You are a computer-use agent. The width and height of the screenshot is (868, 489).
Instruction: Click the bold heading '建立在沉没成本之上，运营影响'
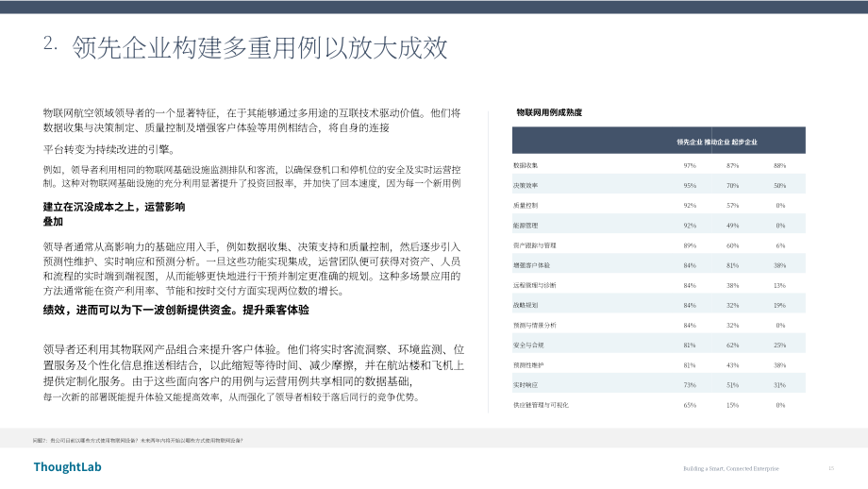114,207
